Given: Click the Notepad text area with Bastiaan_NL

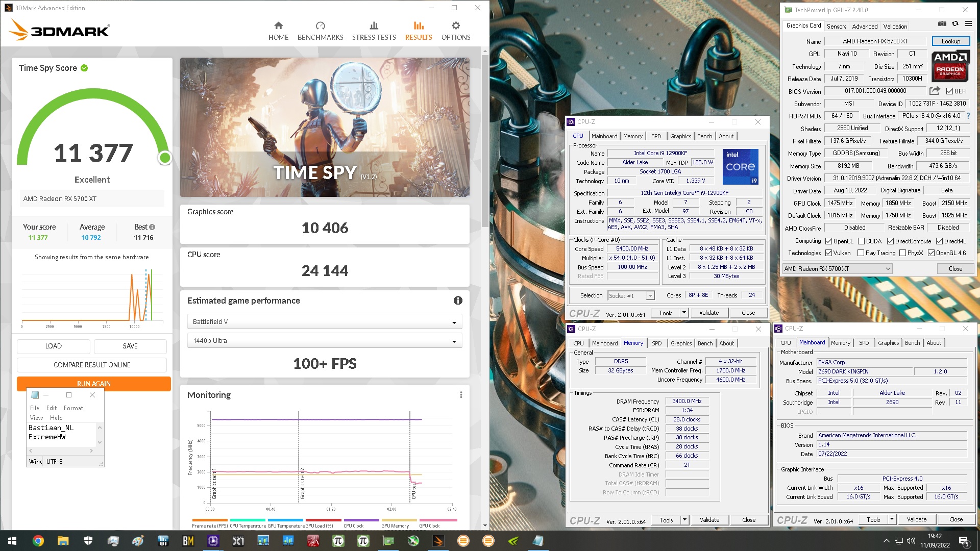Looking at the screenshot, I should pyautogui.click(x=61, y=434).
